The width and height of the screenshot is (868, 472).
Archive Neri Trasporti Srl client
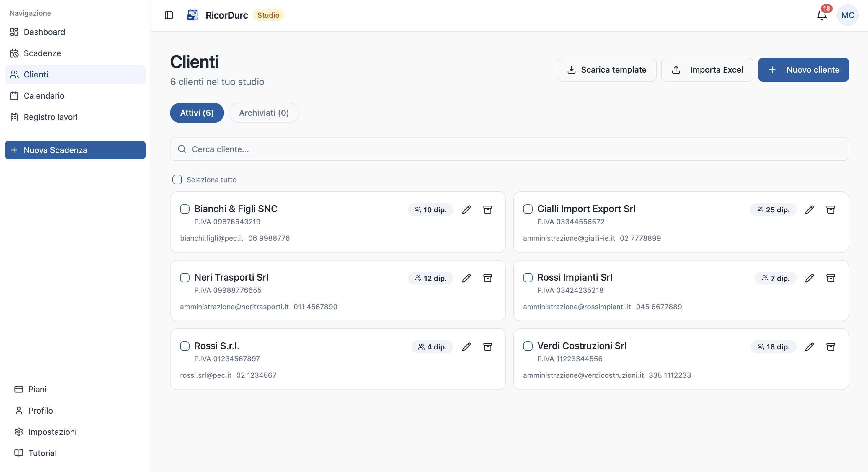point(487,278)
